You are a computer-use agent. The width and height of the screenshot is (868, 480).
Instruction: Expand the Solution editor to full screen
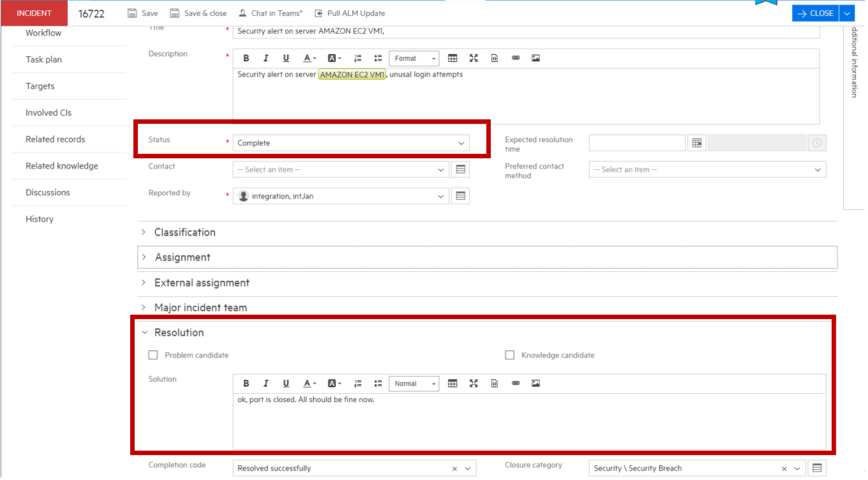pyautogui.click(x=474, y=383)
